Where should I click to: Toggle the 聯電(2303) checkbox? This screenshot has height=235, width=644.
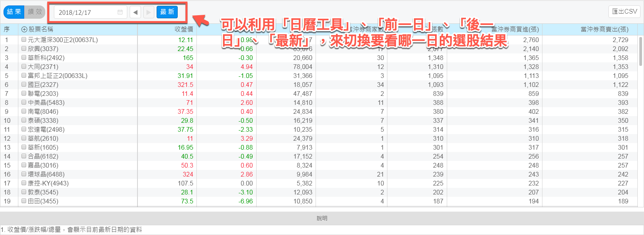point(24,94)
